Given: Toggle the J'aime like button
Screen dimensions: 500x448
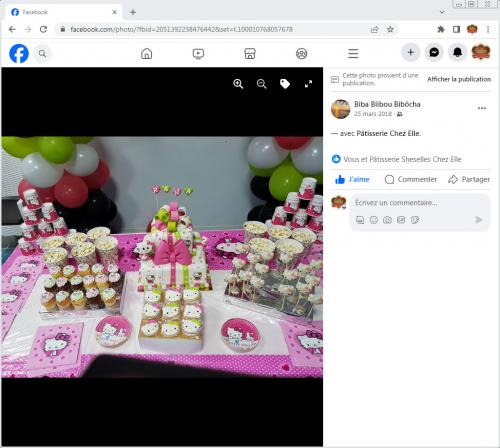Looking at the screenshot, I should [352, 179].
